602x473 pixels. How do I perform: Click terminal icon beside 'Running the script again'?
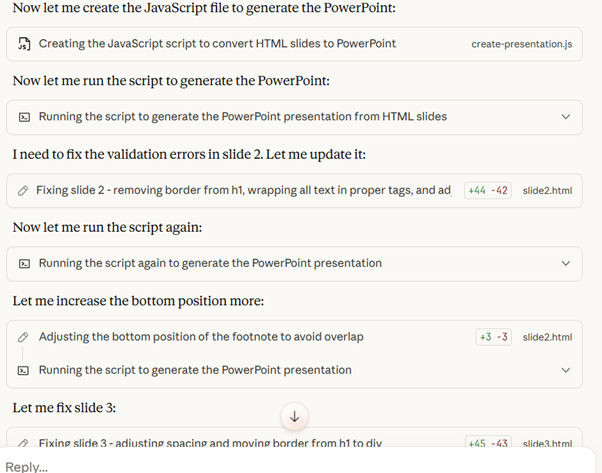[24, 263]
